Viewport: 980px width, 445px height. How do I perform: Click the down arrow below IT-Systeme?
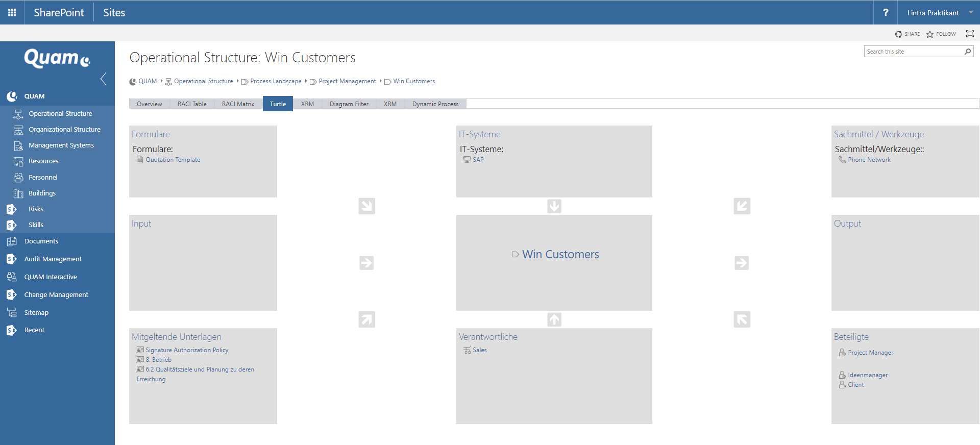point(554,206)
